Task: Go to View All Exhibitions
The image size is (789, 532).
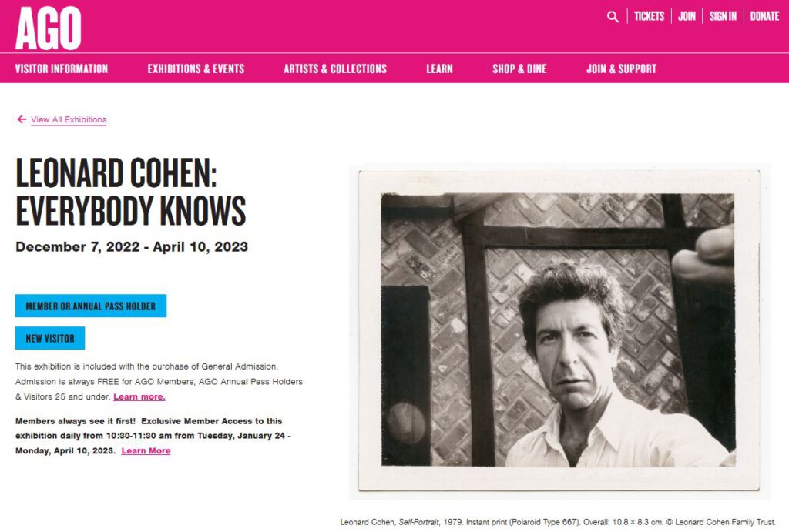Action: click(x=69, y=119)
